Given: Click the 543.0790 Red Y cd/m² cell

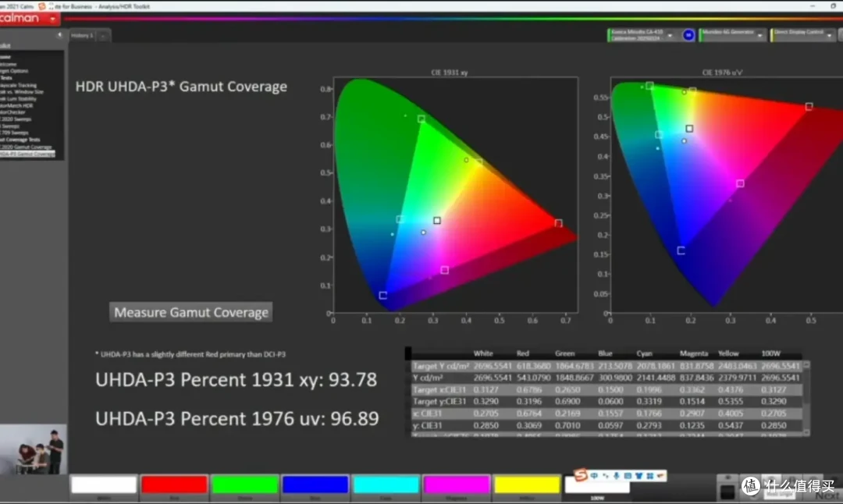Looking at the screenshot, I should pos(533,378).
